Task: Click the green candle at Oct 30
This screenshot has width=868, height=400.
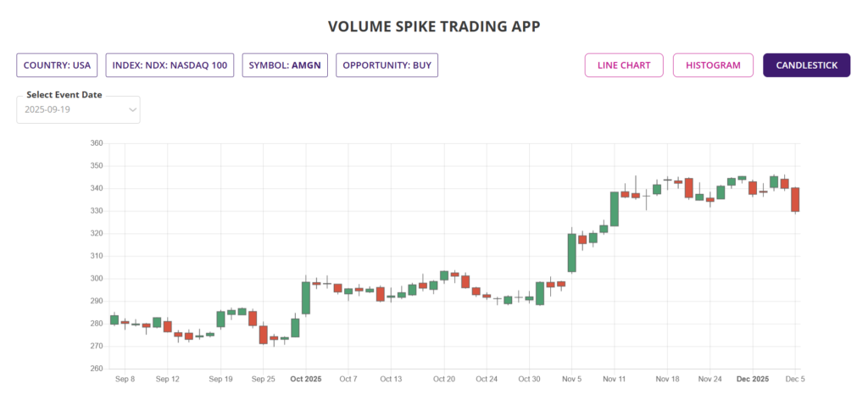Action: click(540, 293)
